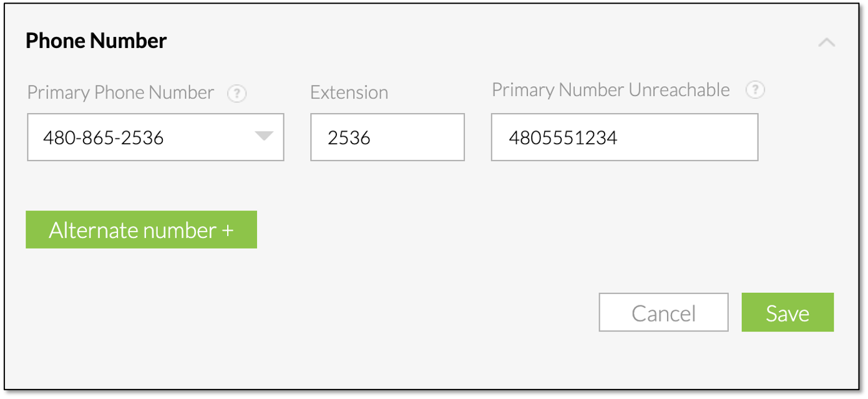View tooltip icon beside Primary Phone Number label
868x399 pixels.
(x=237, y=92)
